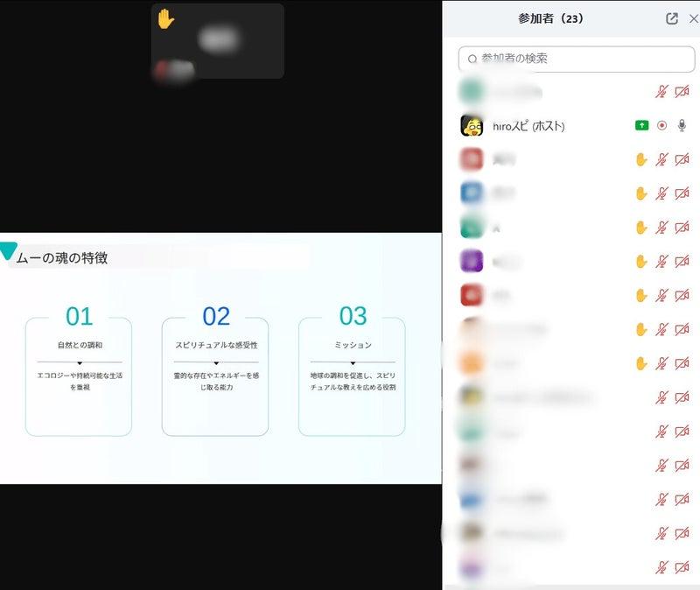
Task: Click the host hiroスピ microphone icon
Action: pos(682,125)
